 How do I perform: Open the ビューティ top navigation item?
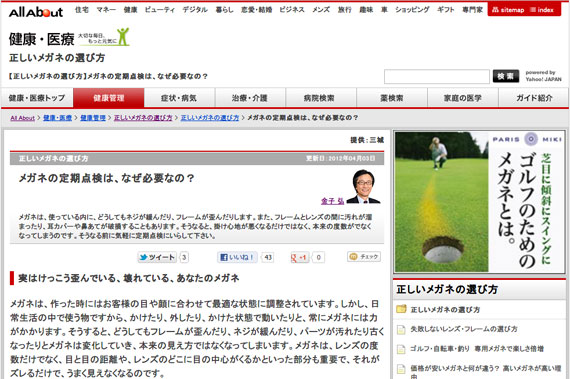[x=160, y=10]
